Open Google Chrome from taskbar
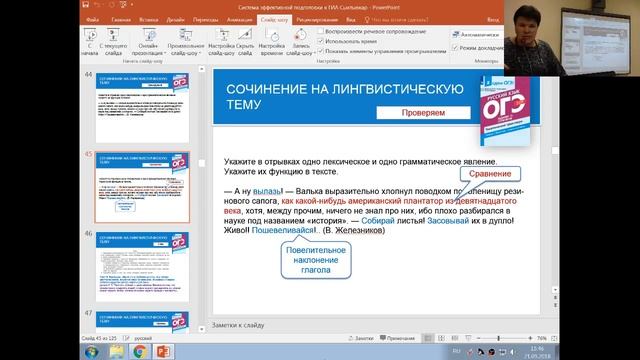This screenshot has height=360, width=640. pyautogui.click(x=140, y=352)
